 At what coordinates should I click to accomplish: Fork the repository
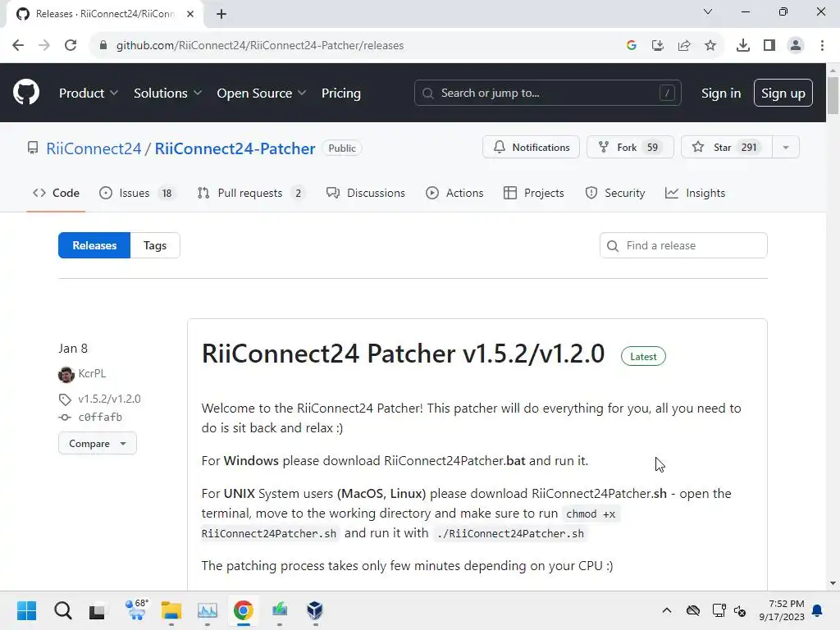point(630,148)
